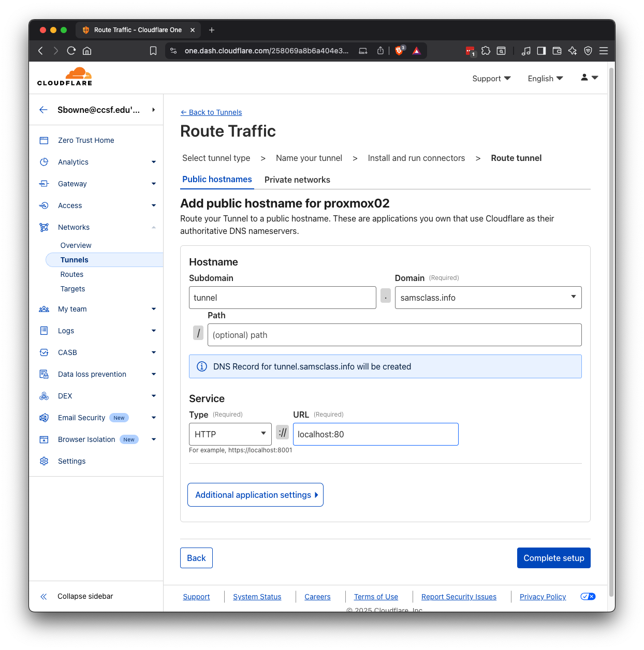Screen dimensions: 644x650
Task: Click the Networks icon in sidebar
Action: (x=44, y=227)
